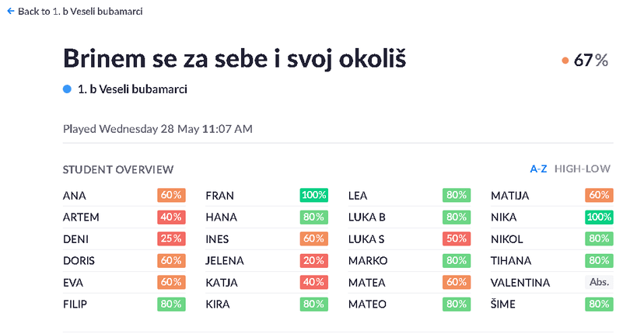Viewport: 644px width, 334px height.
Task: Select student LUKA S
Action: click(366, 239)
